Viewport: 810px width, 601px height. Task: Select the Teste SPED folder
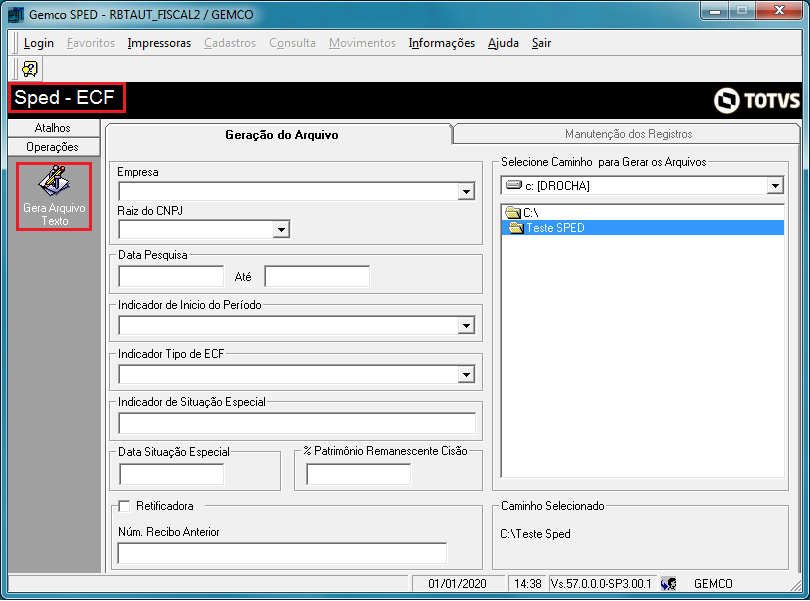643,228
